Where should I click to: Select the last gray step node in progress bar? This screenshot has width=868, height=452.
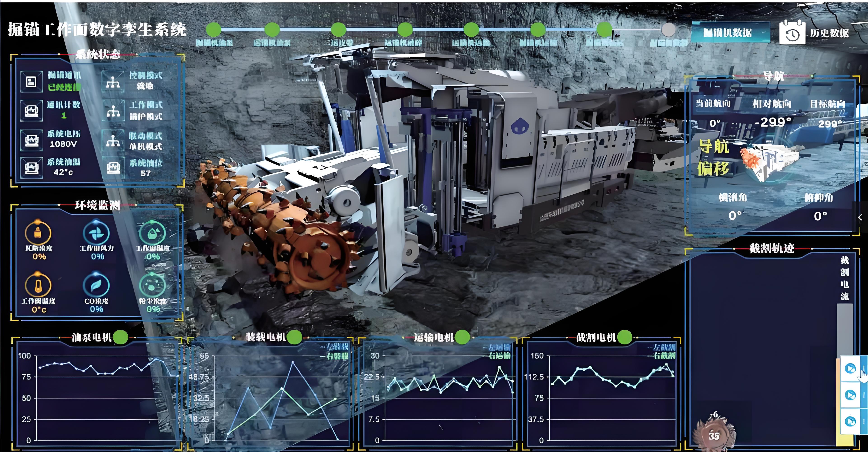click(668, 30)
